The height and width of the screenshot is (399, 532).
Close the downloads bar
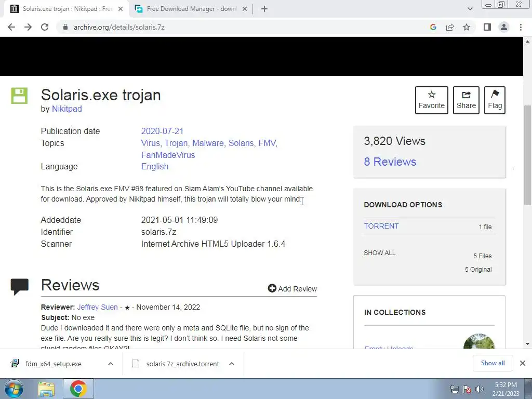point(523,363)
